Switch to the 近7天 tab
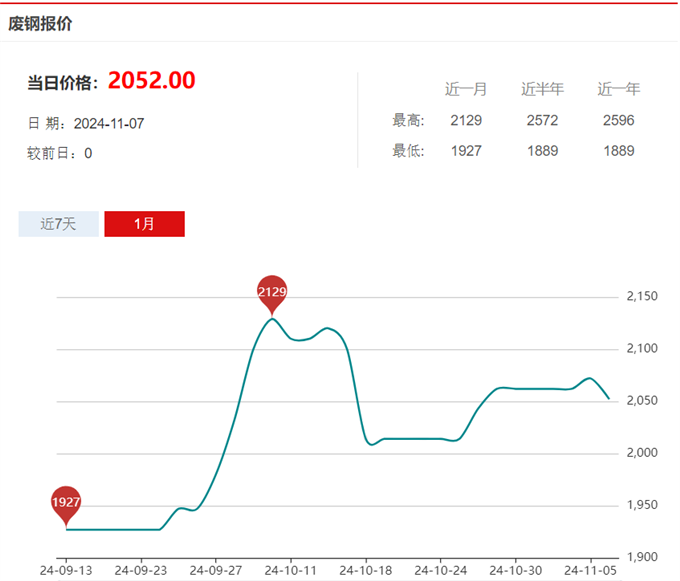Viewport: 680px width, 581px height. click(58, 224)
